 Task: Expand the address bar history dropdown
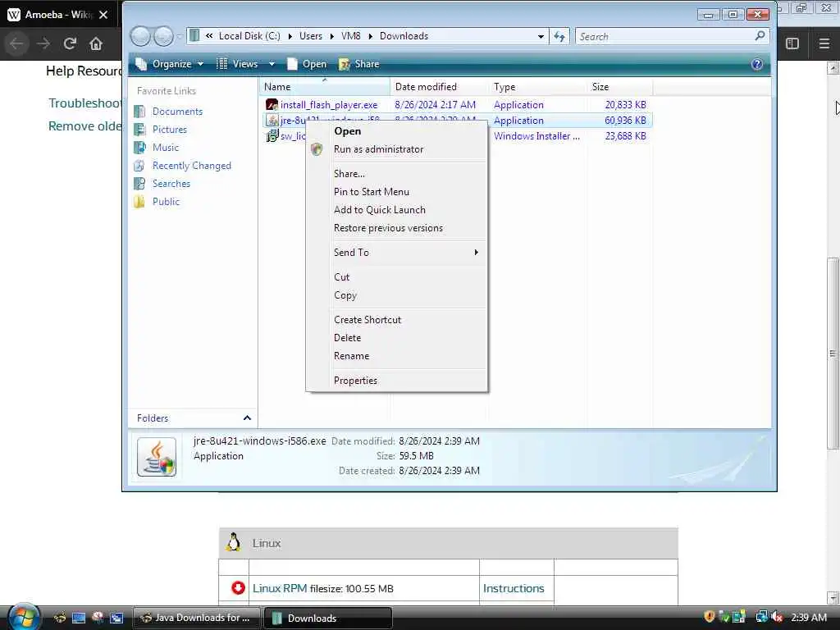[x=541, y=36]
